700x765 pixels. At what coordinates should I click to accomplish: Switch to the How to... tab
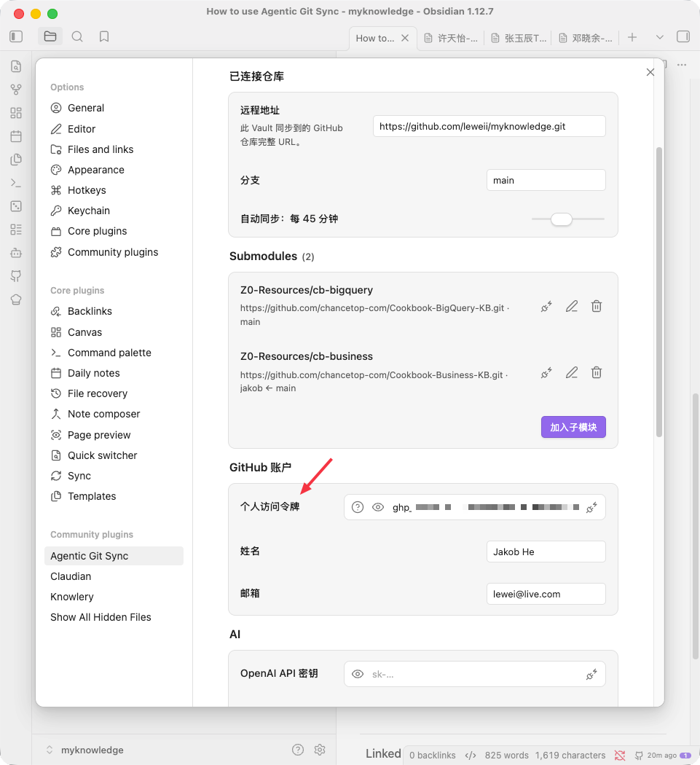coord(375,38)
